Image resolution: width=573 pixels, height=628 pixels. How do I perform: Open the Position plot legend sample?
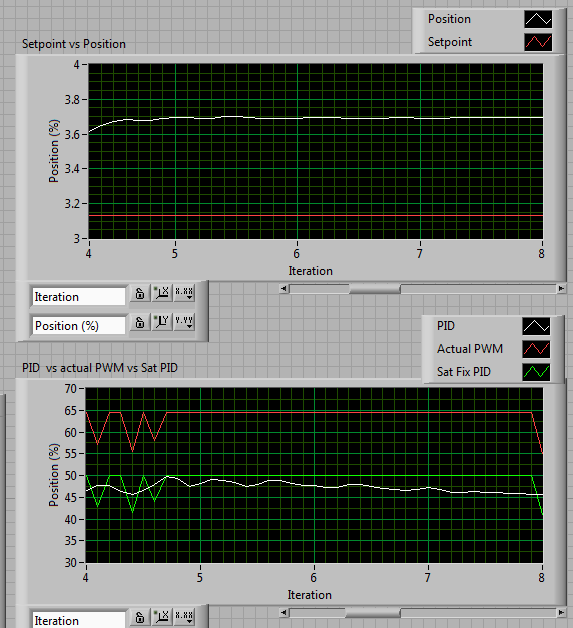[538, 19]
